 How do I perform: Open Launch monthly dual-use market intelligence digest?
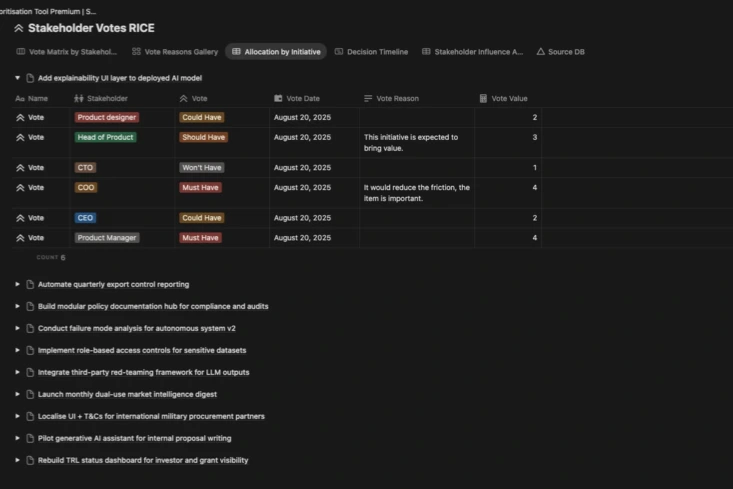pos(127,395)
